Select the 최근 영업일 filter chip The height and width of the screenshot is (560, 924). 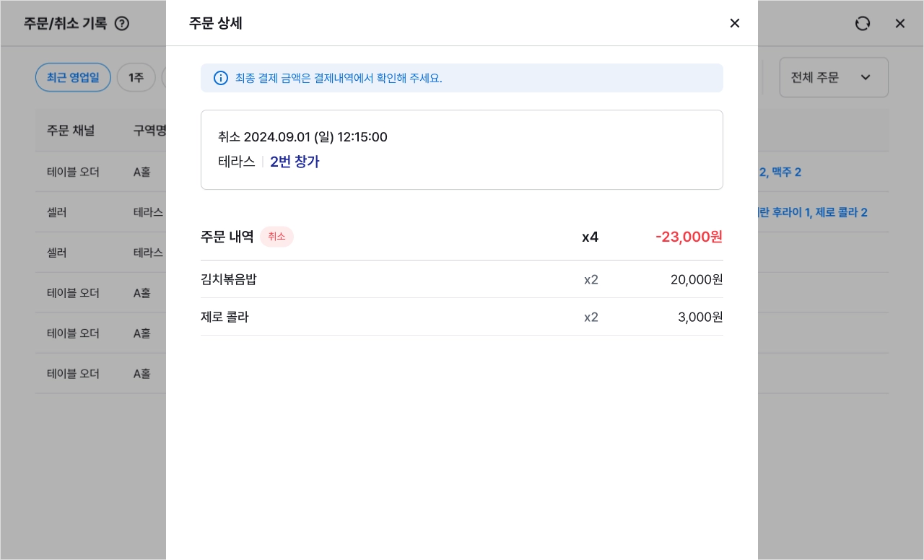click(73, 77)
